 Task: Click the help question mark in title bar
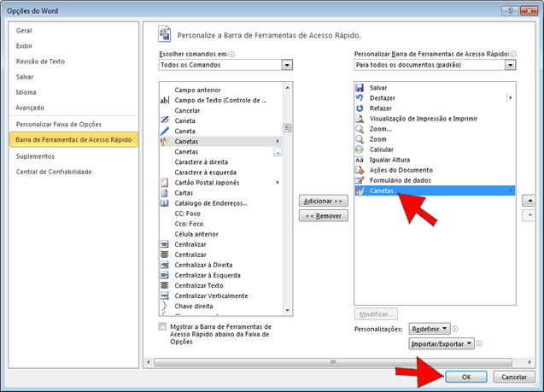point(510,11)
